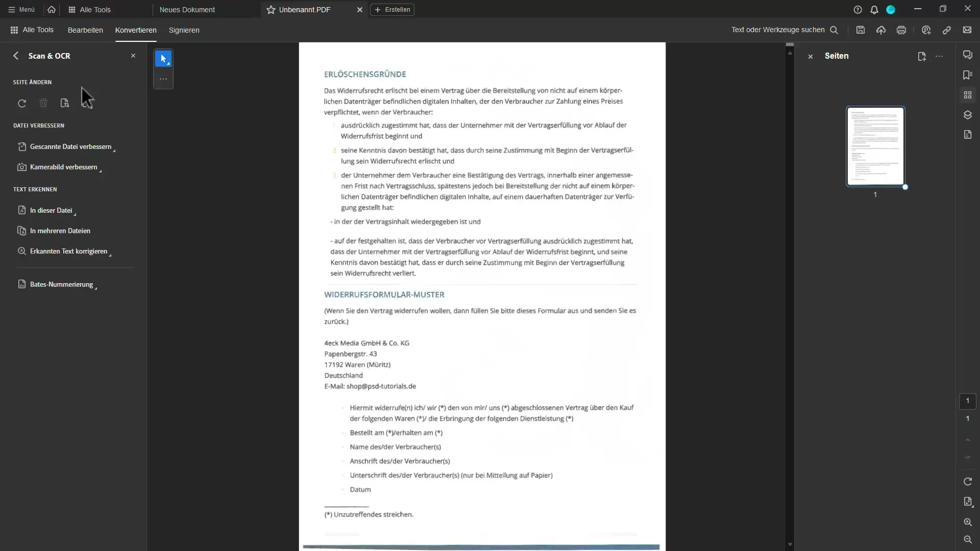Select the Seiten panel settings icon
Image resolution: width=980 pixels, height=551 pixels.
[939, 56]
